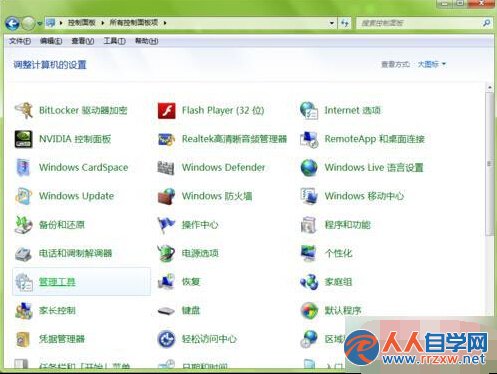The width and height of the screenshot is (497, 374).
Task: Open the Internet 选项 globe icon
Action: pos(309,110)
